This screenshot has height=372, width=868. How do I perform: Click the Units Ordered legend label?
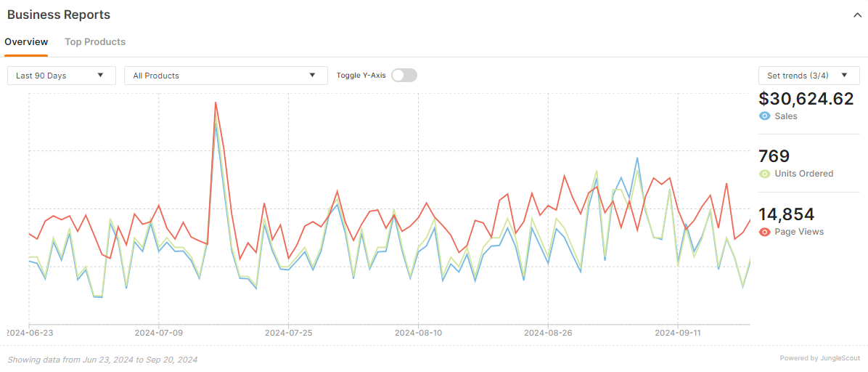803,174
